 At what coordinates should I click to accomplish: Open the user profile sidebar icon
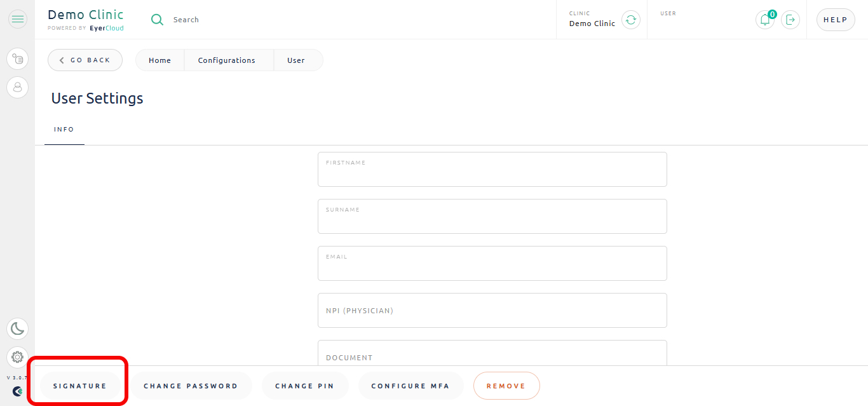pyautogui.click(x=18, y=87)
